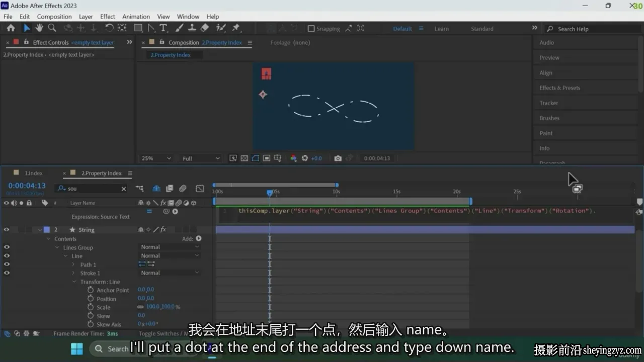Hide the String layer eye
The height and width of the screenshot is (362, 644).
7,230
